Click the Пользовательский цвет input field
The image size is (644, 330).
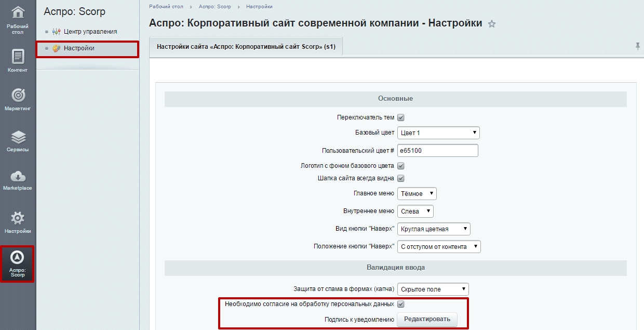tap(437, 151)
